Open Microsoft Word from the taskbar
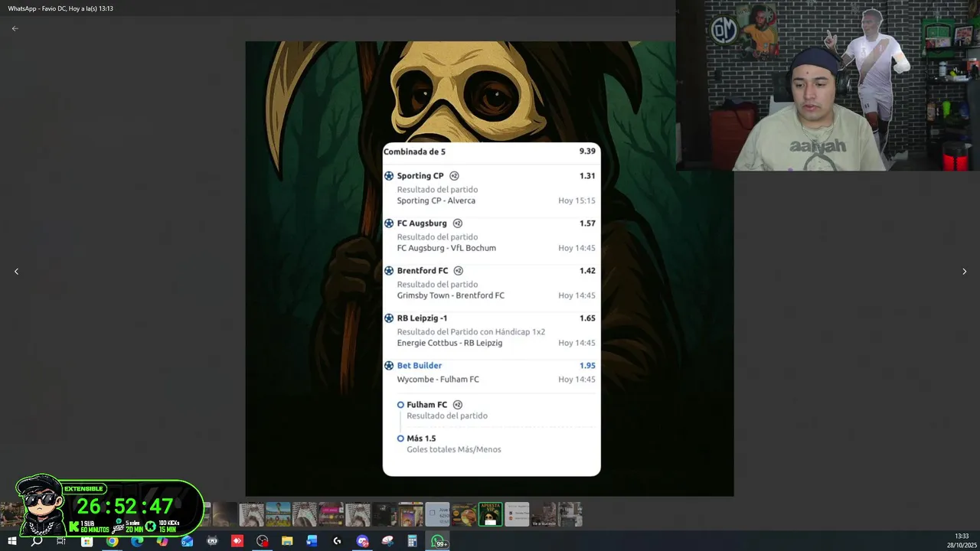Screen dimensions: 980x551 click(312, 541)
